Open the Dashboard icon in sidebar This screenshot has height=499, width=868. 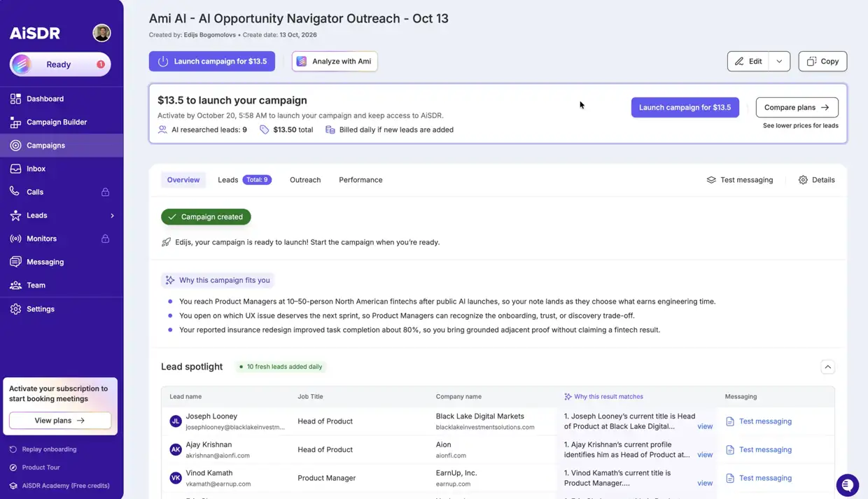[x=15, y=99]
